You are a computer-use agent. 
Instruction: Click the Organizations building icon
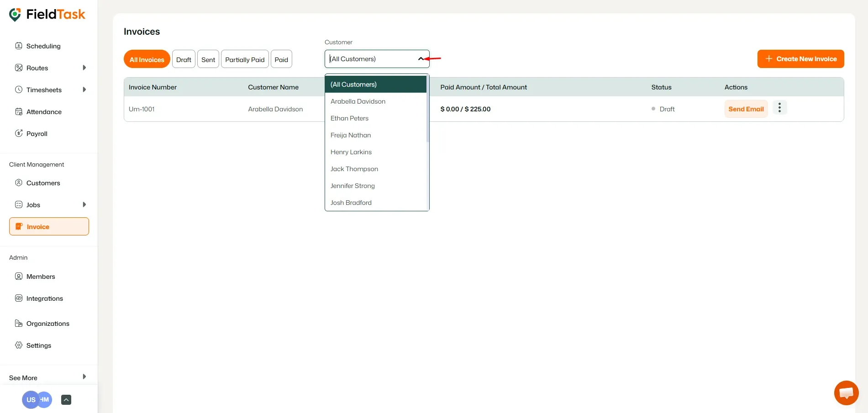point(19,323)
